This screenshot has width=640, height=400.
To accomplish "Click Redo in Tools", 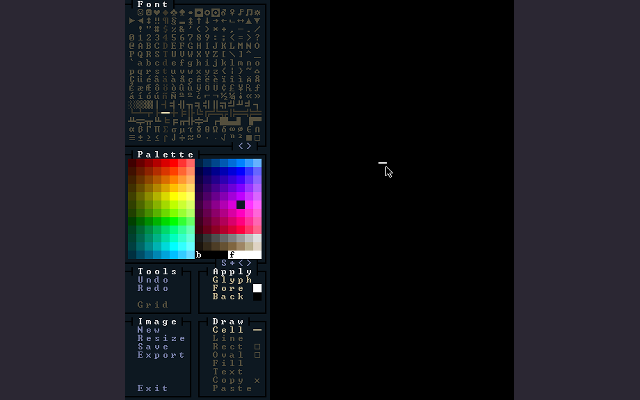I will click(x=153, y=288).
